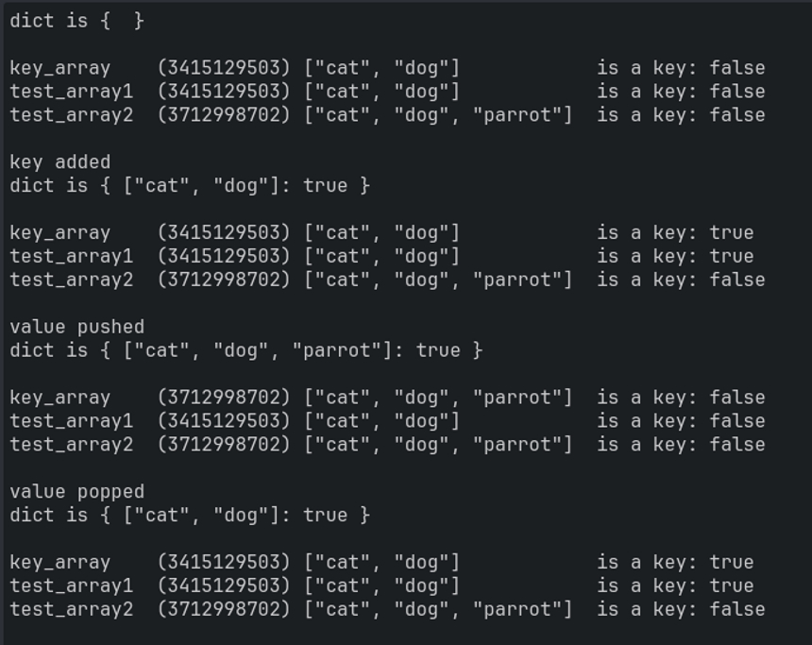Screen dimensions: 812x645
Task: Click the empty "dict is { }" line
Action: 76,20
